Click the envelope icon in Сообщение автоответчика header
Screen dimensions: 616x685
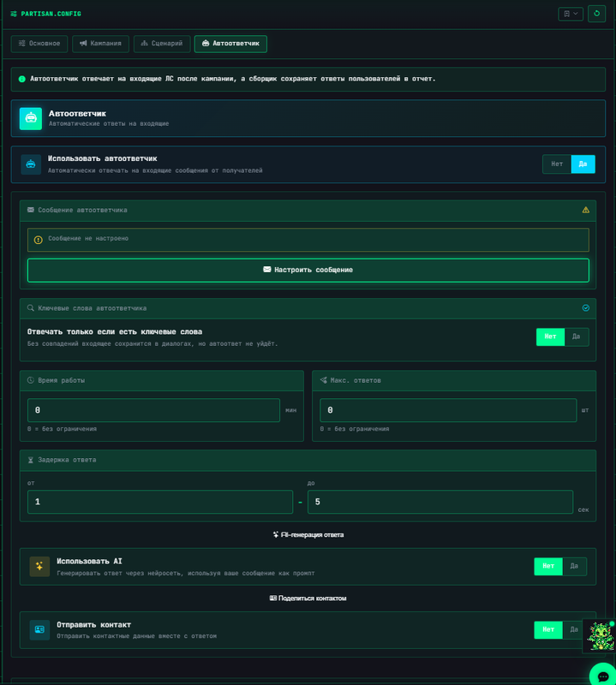click(31, 210)
